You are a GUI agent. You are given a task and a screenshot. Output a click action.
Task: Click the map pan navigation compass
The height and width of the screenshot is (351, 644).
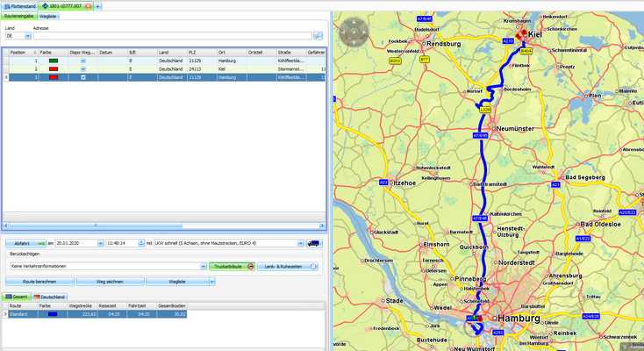tap(354, 33)
